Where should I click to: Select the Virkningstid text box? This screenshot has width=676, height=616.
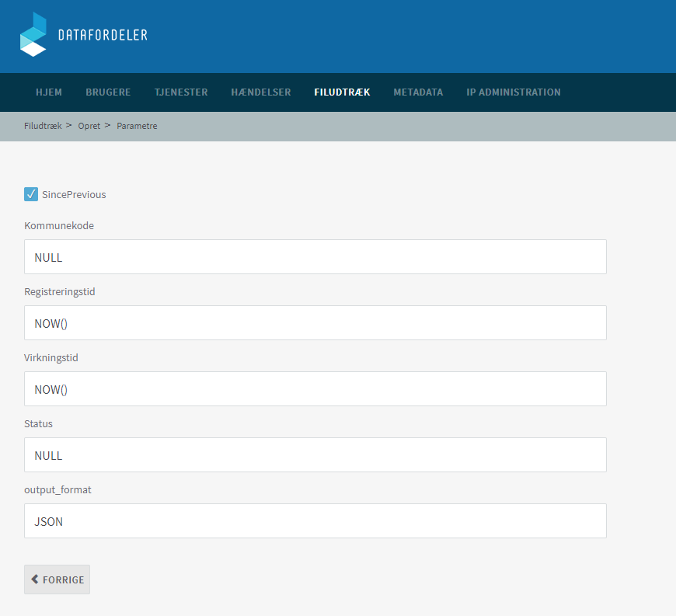pos(315,389)
